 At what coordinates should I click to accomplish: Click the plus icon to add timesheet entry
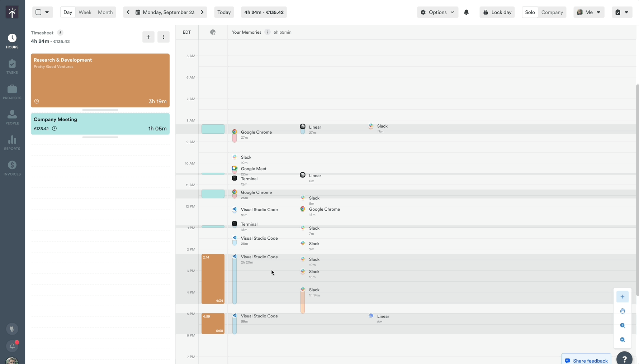[148, 37]
